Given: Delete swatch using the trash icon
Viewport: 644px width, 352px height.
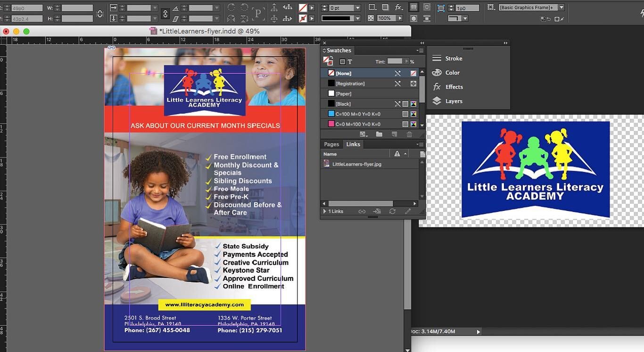Looking at the screenshot, I should [x=409, y=134].
